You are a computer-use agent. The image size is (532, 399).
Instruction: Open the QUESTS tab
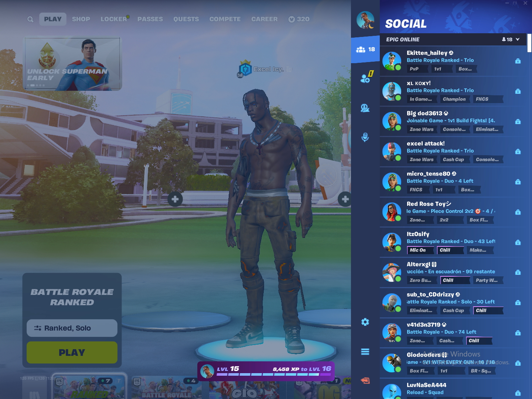click(186, 19)
